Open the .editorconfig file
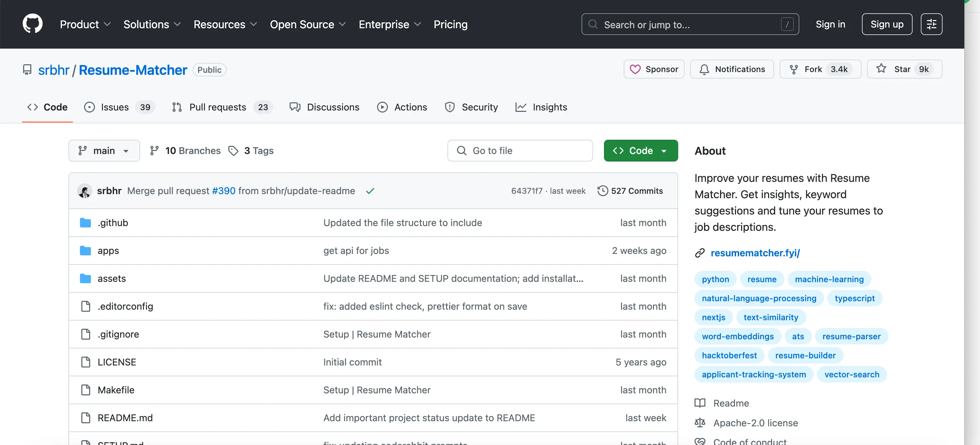The image size is (980, 445). click(125, 306)
